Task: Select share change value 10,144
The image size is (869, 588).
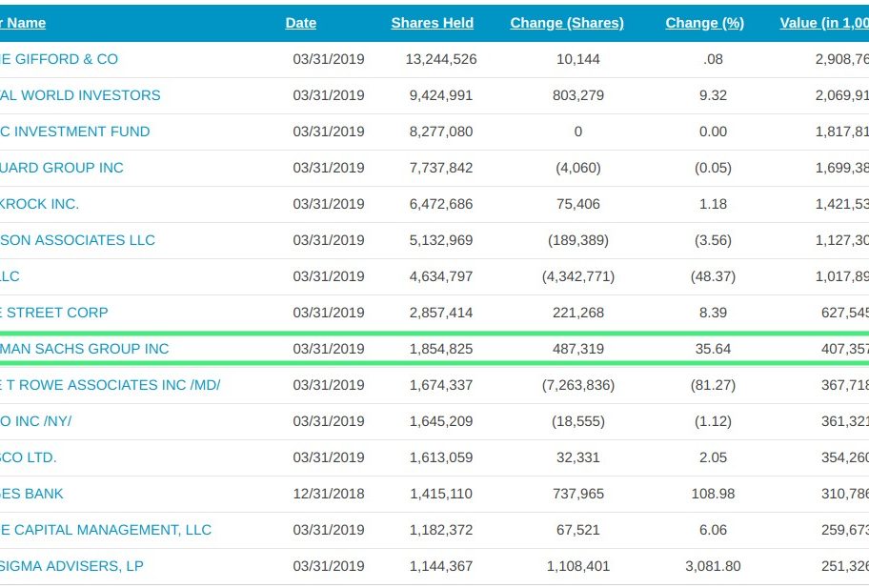Action: pos(578,59)
